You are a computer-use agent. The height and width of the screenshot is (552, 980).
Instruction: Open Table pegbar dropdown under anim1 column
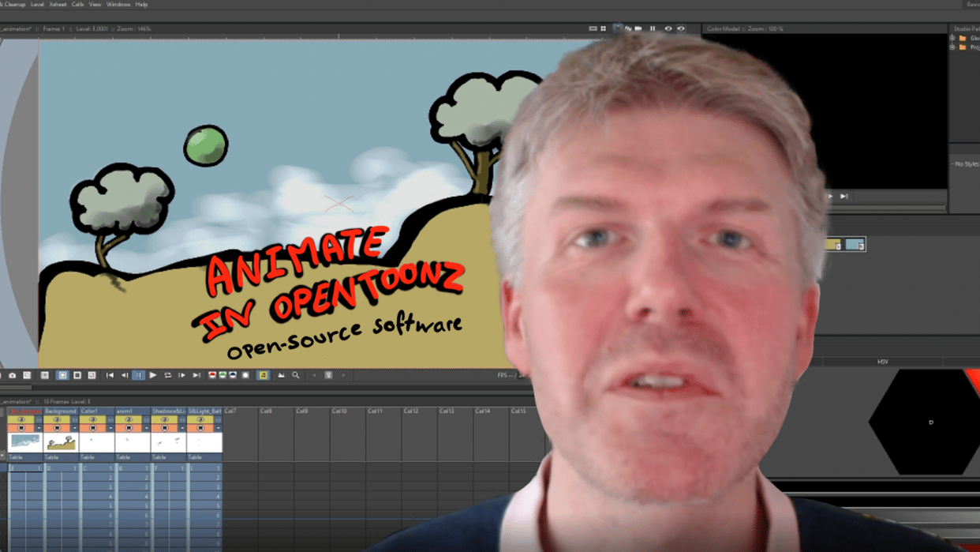coord(133,457)
